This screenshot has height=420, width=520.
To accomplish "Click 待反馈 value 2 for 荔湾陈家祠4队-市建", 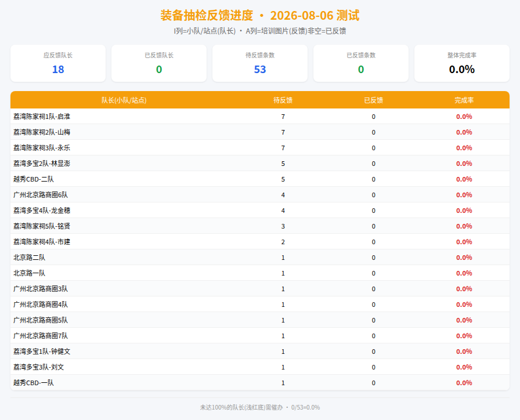I will (283, 242).
